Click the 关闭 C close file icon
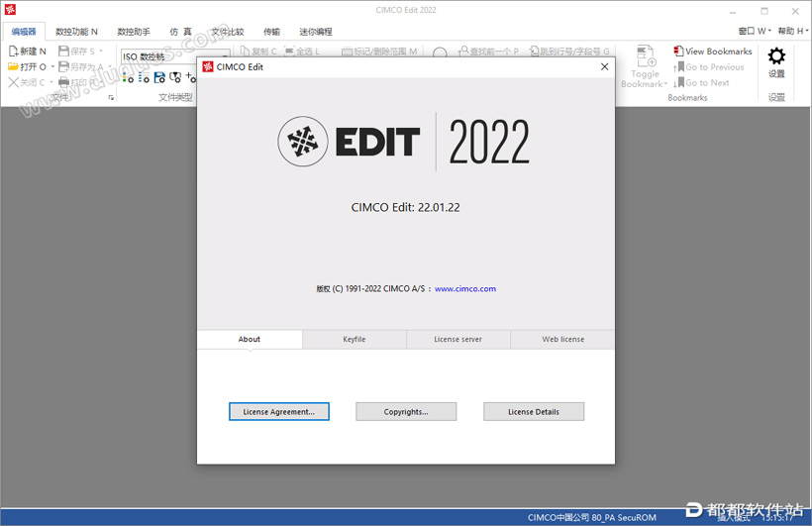The height and width of the screenshot is (526, 812). point(14,82)
